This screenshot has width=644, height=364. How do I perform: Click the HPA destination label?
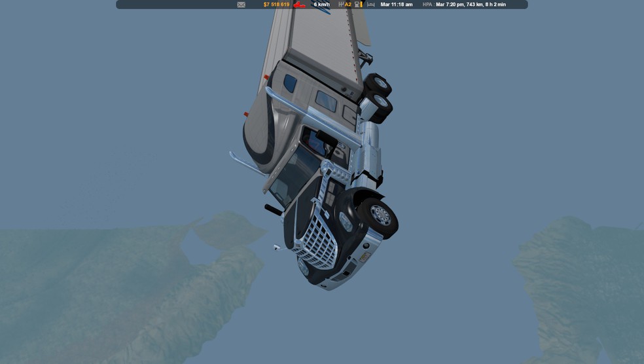click(427, 5)
